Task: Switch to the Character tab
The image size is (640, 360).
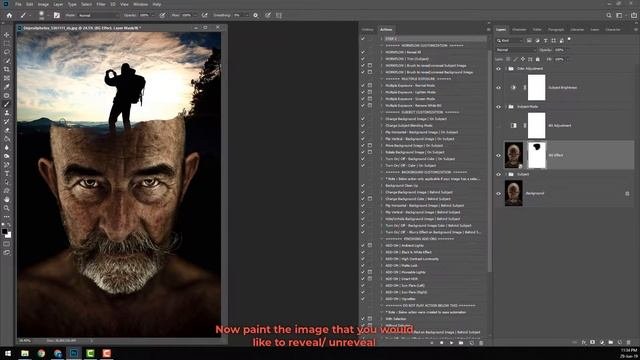Action: click(x=613, y=29)
